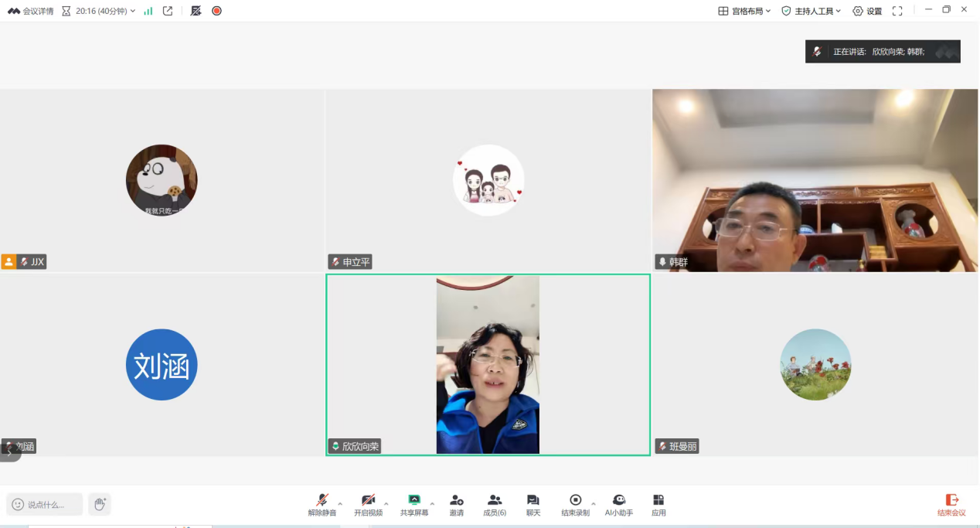
Task: Click the 说点什么 message input field
Action: pos(45,505)
